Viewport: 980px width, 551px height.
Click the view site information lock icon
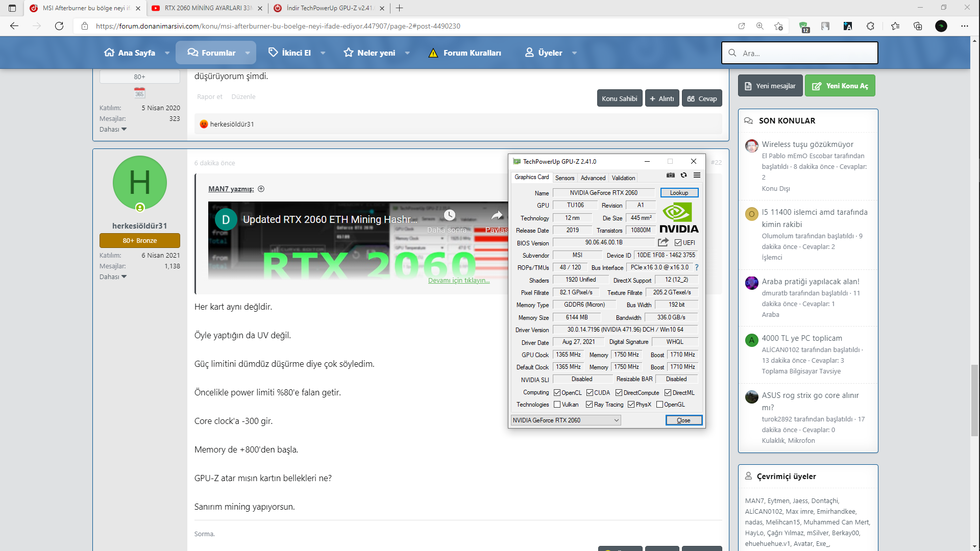tap(85, 26)
